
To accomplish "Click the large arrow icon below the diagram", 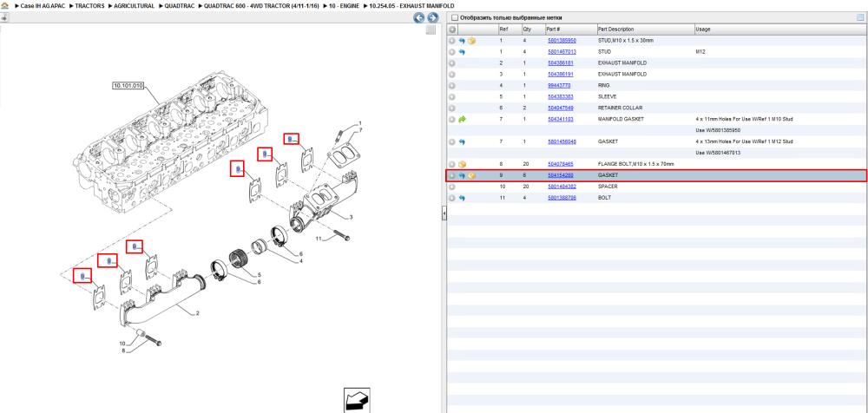I will (357, 400).
